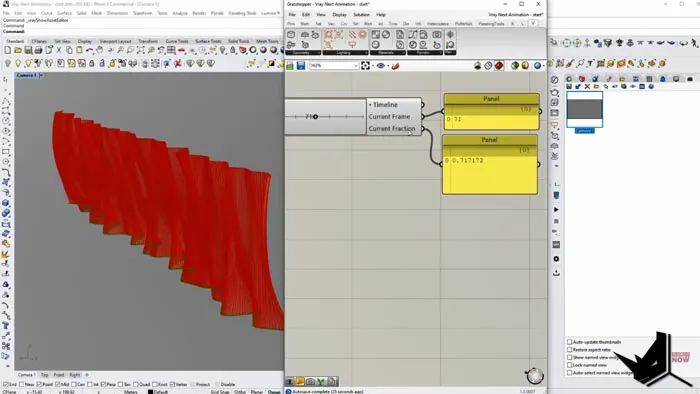Screen dimensions: 700x394
Task: Click V-Ray Geometry box component icon
Action: click(291, 34)
